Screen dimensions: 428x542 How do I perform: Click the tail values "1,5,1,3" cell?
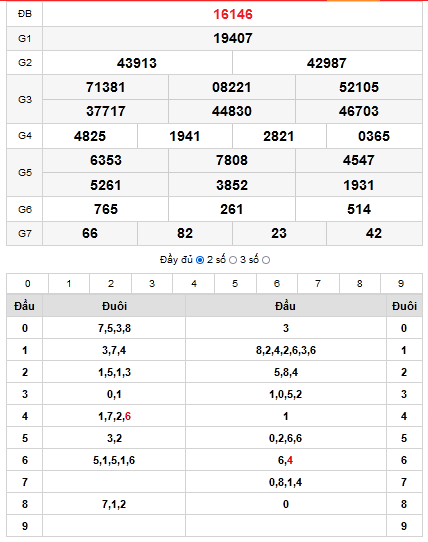pos(114,372)
